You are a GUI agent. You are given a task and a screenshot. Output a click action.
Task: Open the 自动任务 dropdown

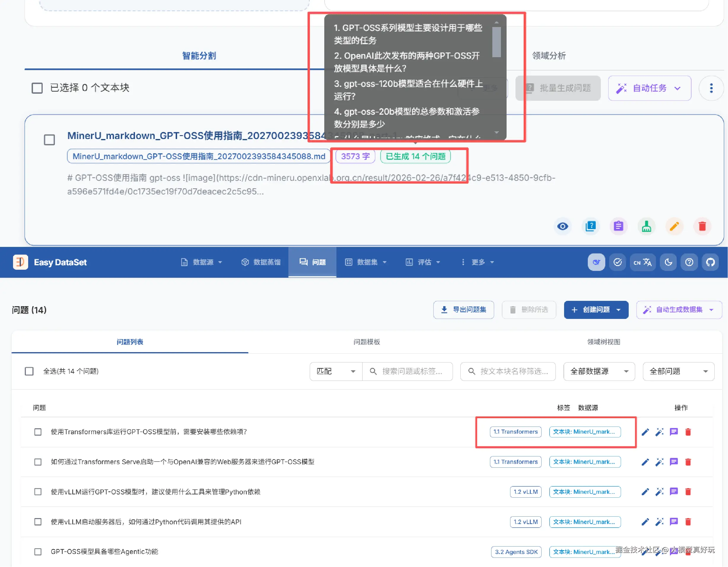[649, 88]
